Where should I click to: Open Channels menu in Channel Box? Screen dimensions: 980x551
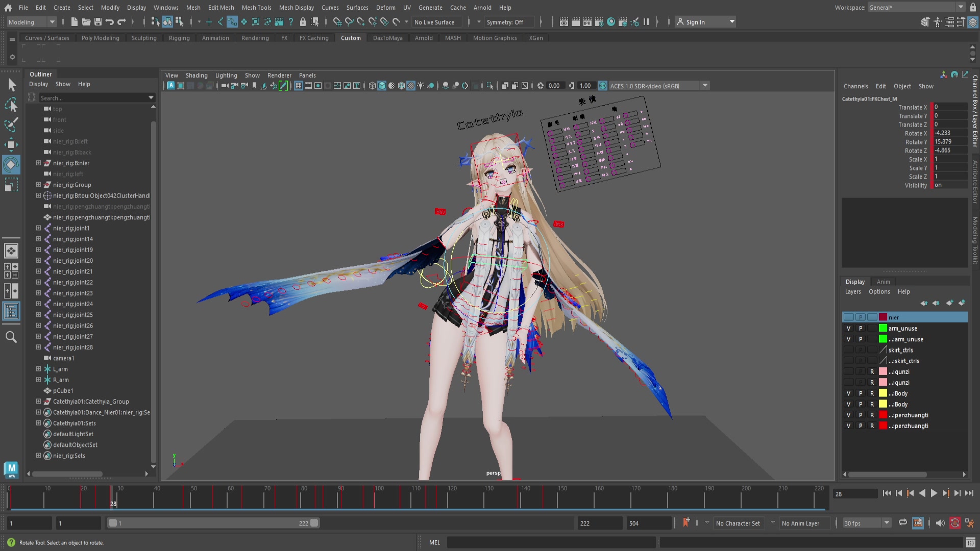(x=855, y=86)
